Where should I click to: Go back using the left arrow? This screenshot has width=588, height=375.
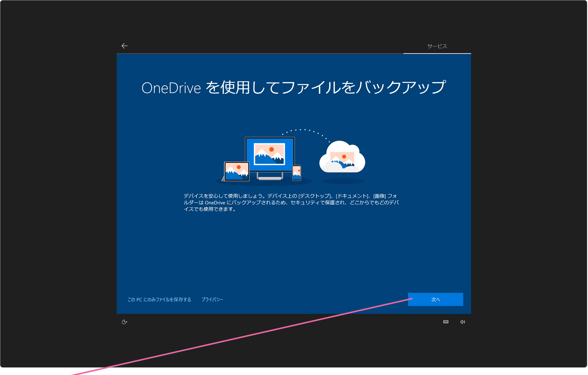tap(125, 46)
